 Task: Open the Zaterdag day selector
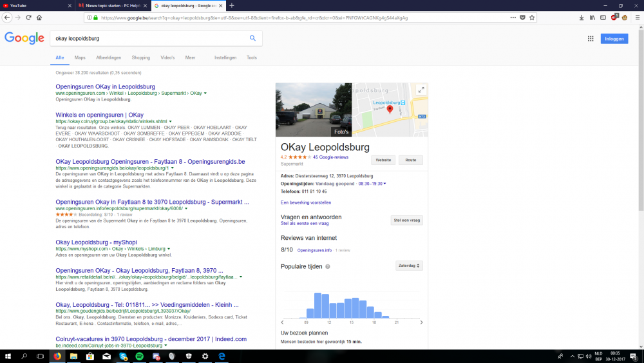(x=409, y=266)
